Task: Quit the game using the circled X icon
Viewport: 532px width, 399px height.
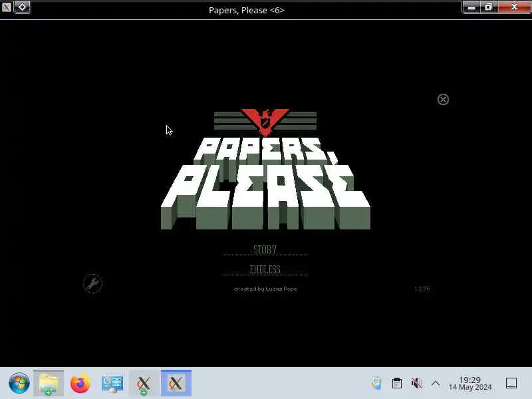Action: [443, 99]
